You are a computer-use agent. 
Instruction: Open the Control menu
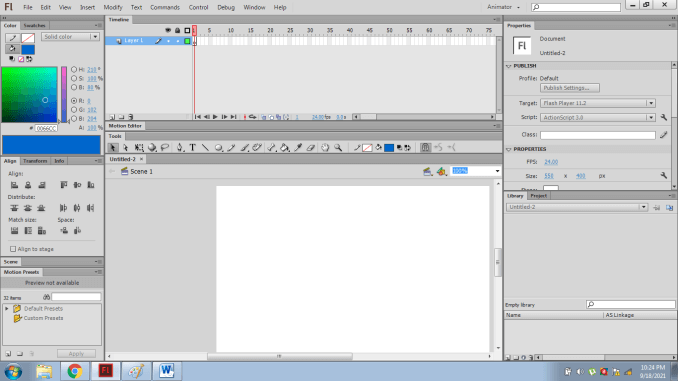[198, 7]
